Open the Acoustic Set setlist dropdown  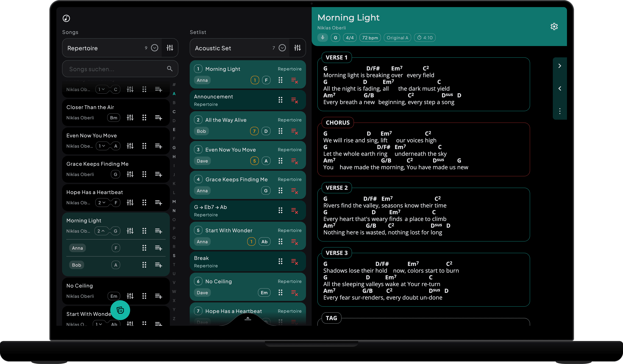click(x=282, y=48)
